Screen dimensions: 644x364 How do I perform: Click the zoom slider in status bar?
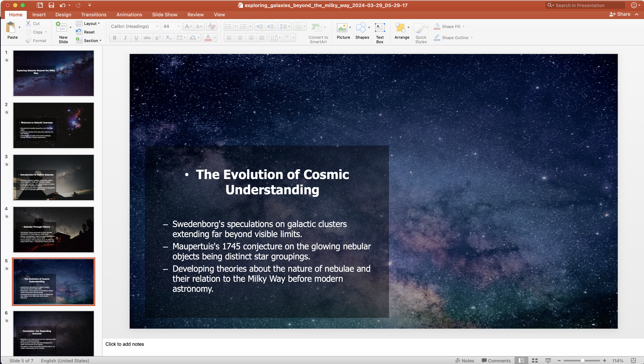click(x=582, y=360)
